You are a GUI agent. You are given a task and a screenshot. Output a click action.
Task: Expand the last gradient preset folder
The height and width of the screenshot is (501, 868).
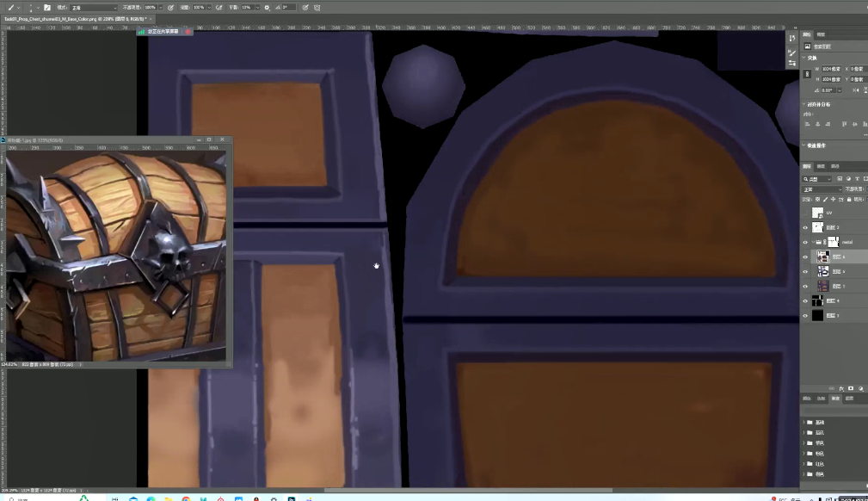point(803,473)
